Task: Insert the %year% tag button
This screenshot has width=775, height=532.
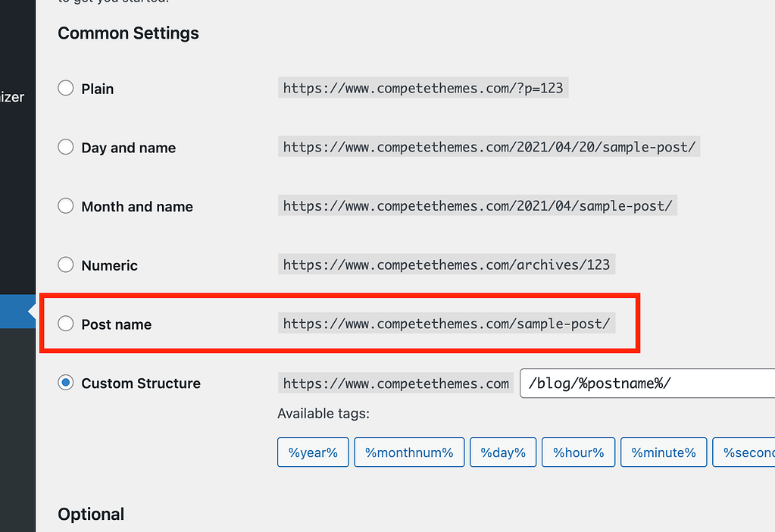Action: pyautogui.click(x=313, y=452)
